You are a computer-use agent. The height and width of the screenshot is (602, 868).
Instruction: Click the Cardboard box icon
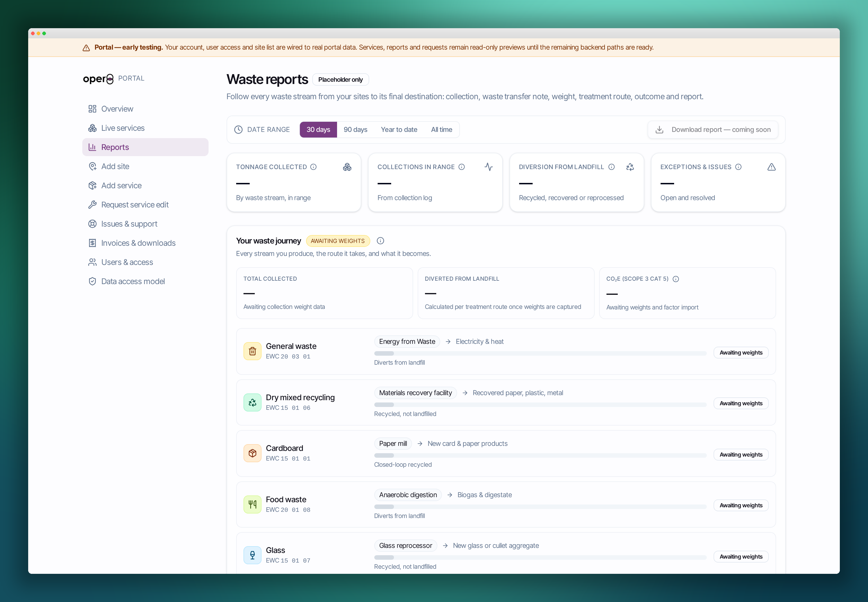252,453
